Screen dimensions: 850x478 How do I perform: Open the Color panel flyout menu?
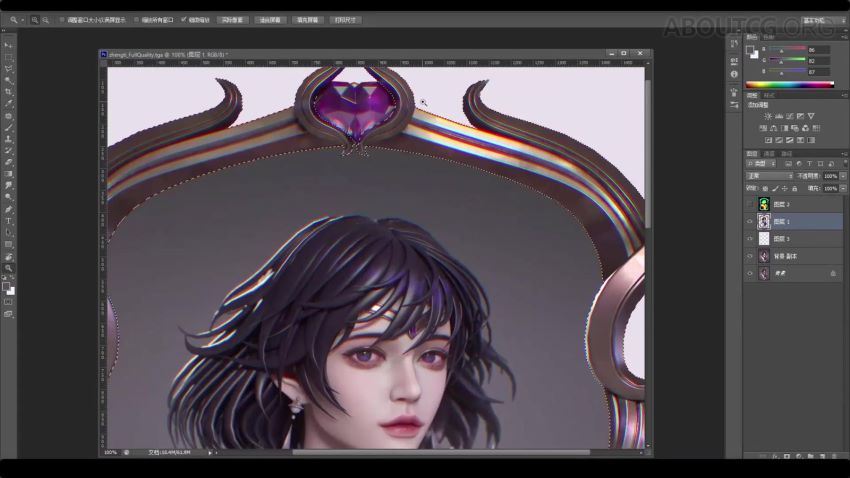pos(844,37)
